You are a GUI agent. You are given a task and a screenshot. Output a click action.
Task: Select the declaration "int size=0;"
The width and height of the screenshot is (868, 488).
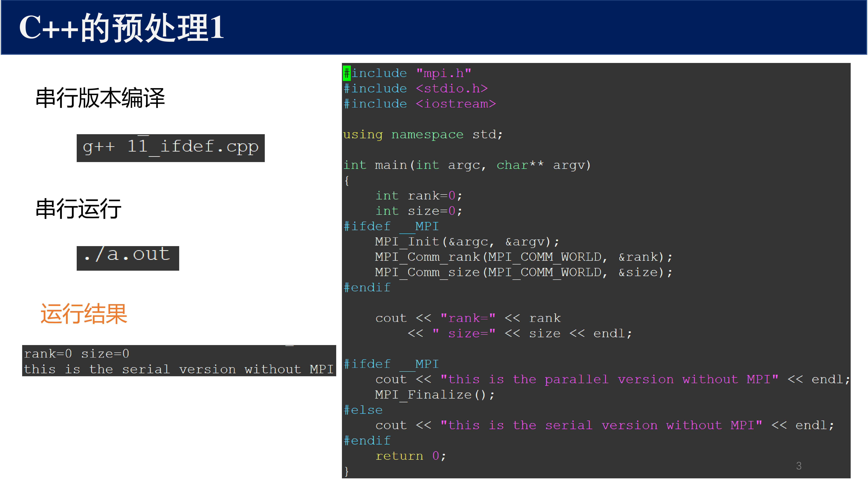[419, 211]
